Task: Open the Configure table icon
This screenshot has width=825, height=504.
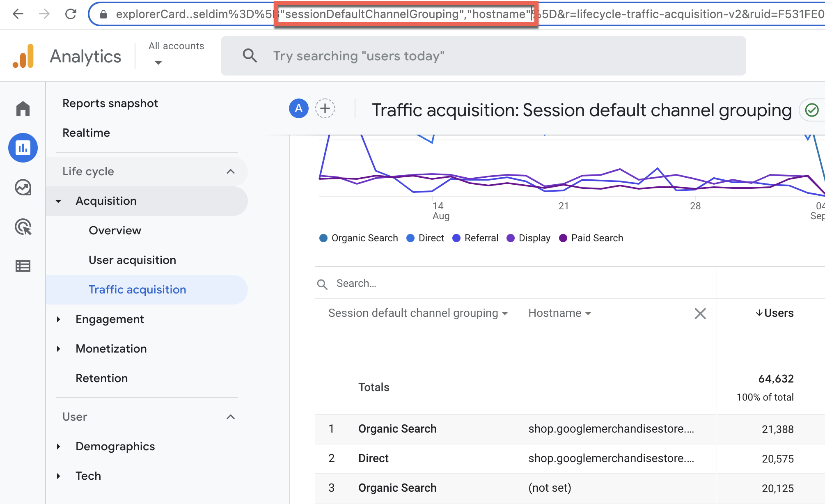Action: click(x=23, y=266)
